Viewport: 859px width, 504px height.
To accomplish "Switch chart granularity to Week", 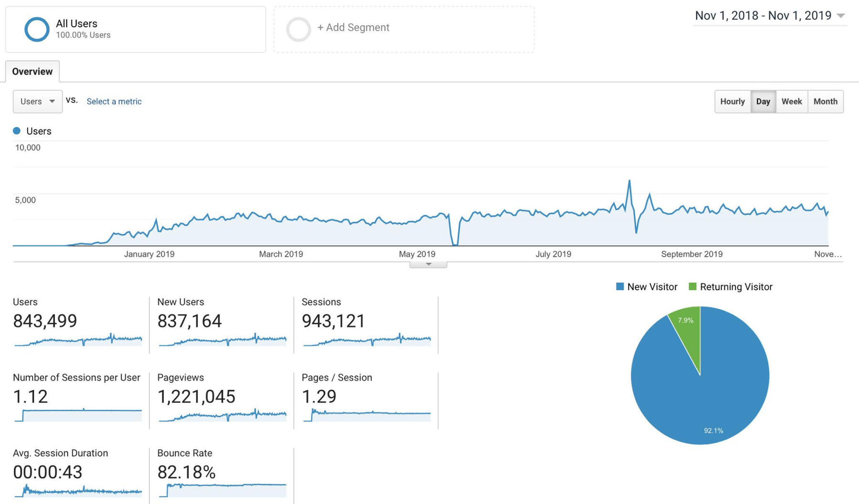I will 791,102.
